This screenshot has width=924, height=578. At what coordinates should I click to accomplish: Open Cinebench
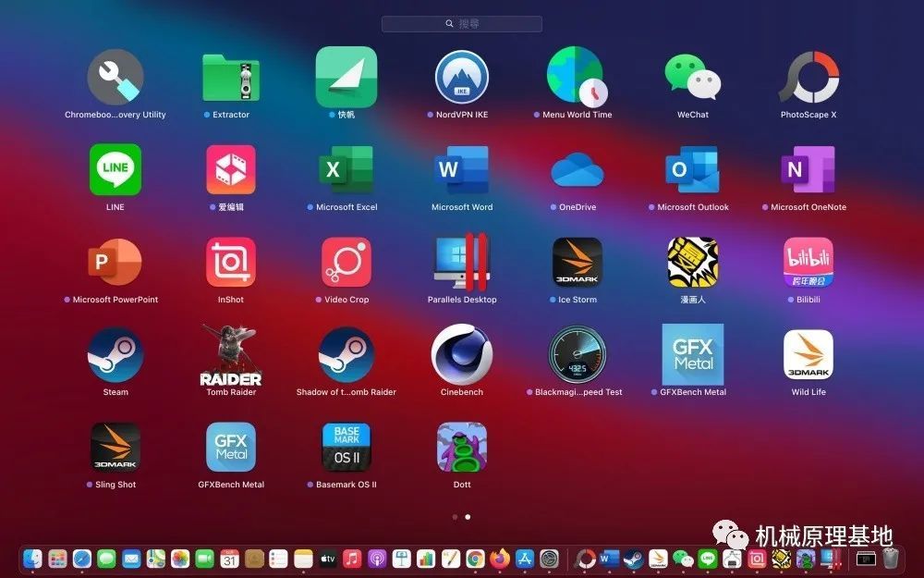462,355
